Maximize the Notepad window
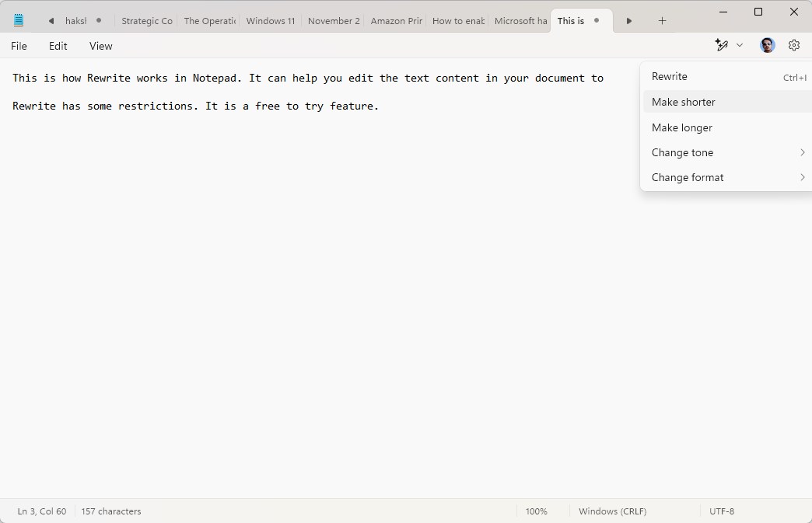 pos(758,12)
